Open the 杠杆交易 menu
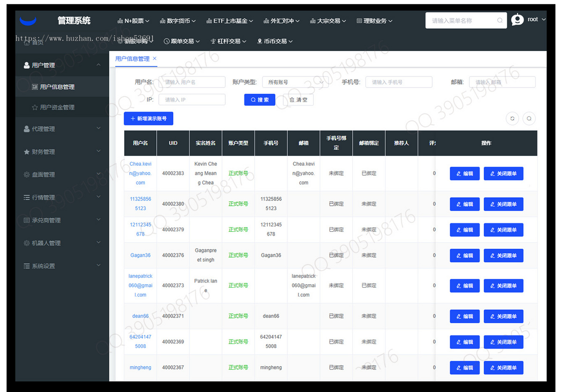The width and height of the screenshot is (562, 392). (x=229, y=41)
